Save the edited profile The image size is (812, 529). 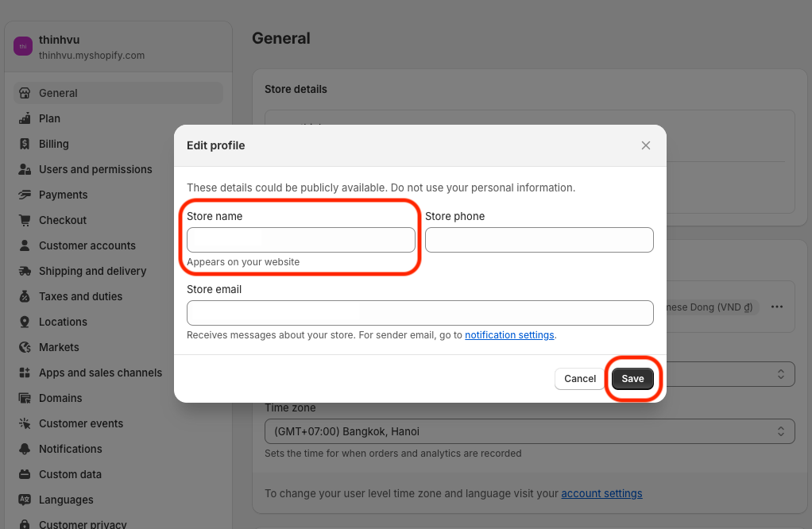(x=632, y=378)
